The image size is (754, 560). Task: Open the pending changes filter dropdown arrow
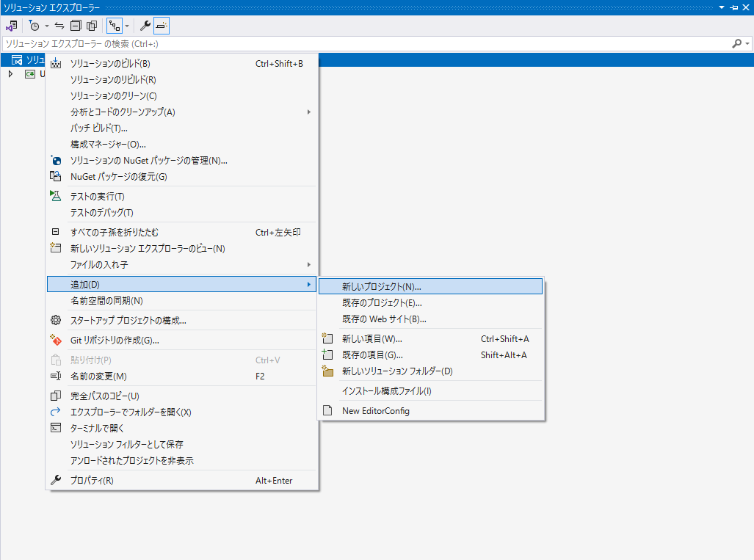47,26
